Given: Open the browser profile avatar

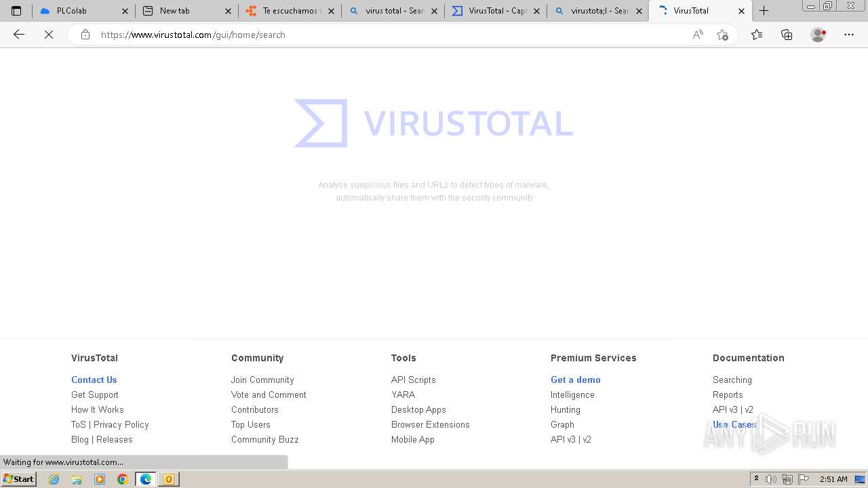Looking at the screenshot, I should pos(818,35).
